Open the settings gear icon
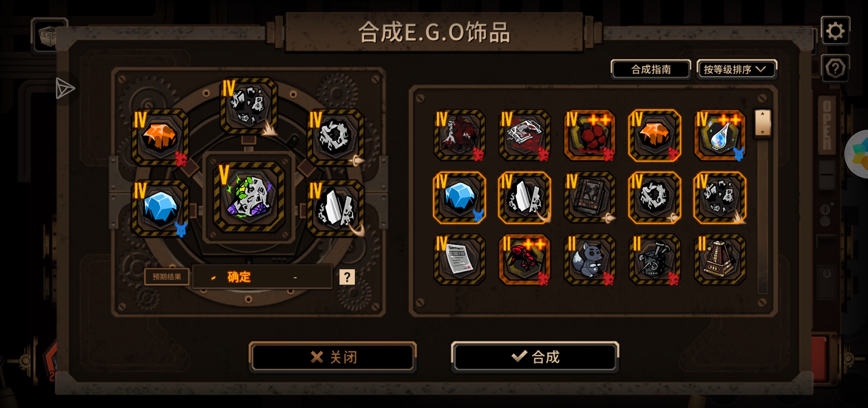This screenshot has height=408, width=868. (x=835, y=31)
